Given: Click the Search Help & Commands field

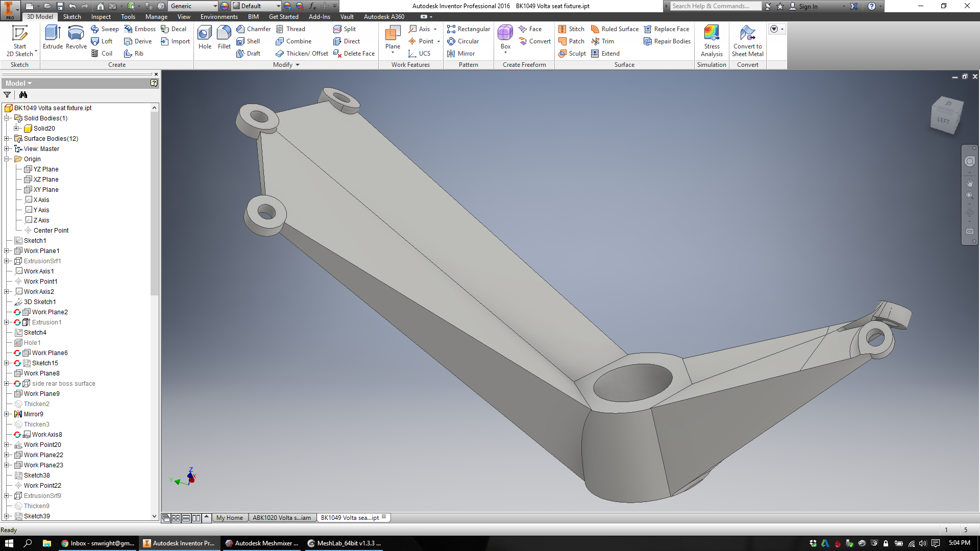Looking at the screenshot, I should (715, 6).
